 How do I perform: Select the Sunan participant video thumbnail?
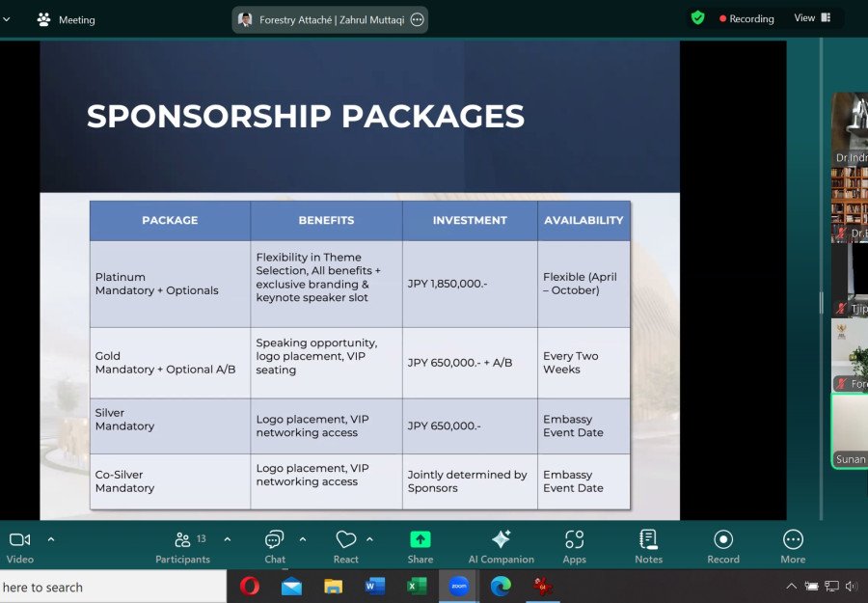850,431
